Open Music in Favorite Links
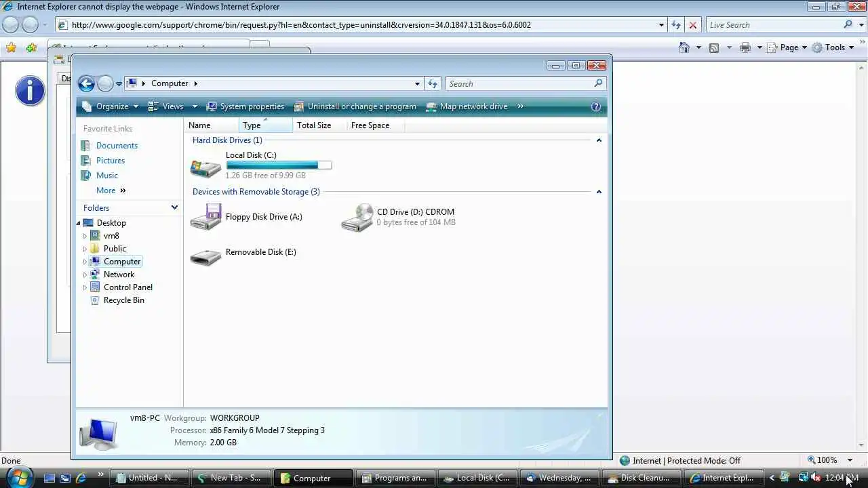 coord(107,176)
